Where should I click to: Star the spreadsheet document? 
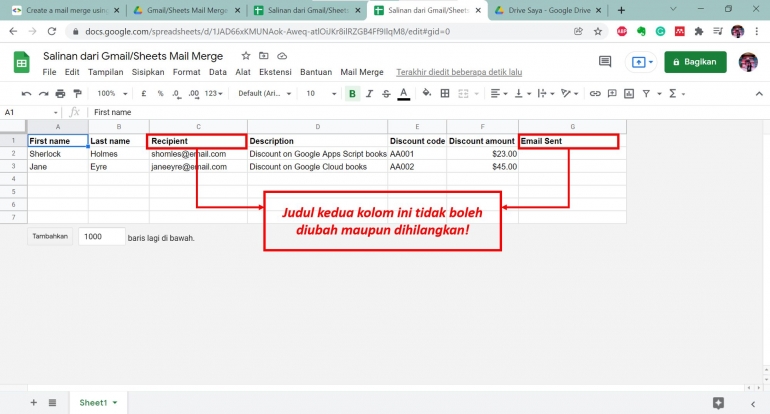246,55
